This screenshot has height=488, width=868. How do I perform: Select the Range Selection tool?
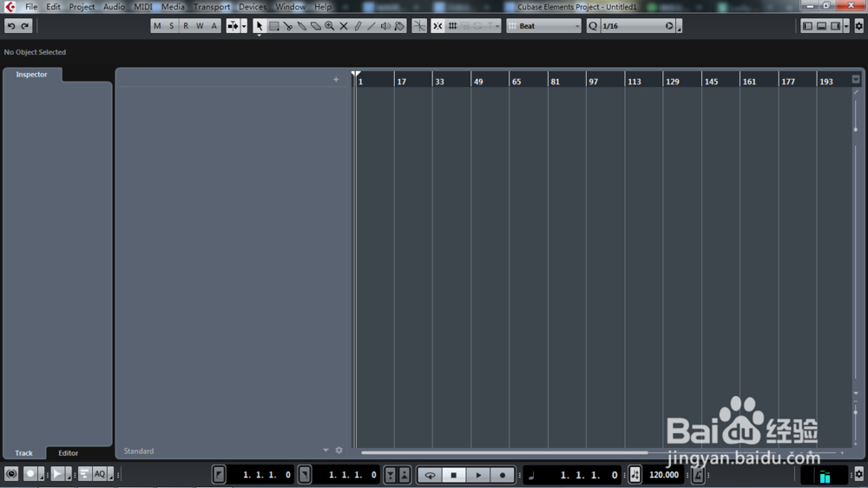point(274,26)
